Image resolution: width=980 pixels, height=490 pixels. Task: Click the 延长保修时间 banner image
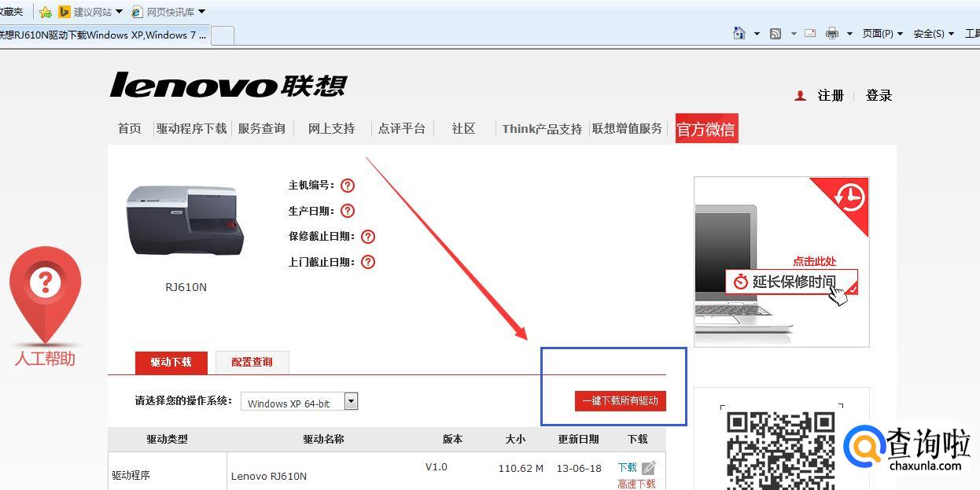(x=781, y=261)
